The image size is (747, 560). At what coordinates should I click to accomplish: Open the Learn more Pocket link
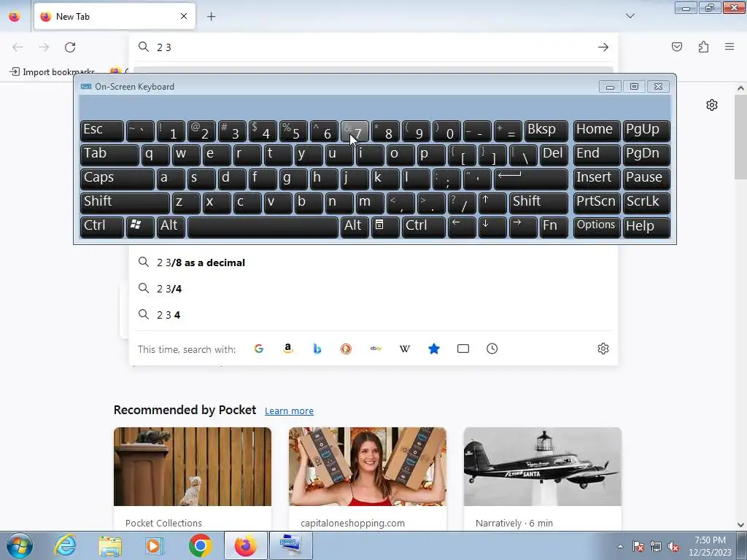pos(289,411)
